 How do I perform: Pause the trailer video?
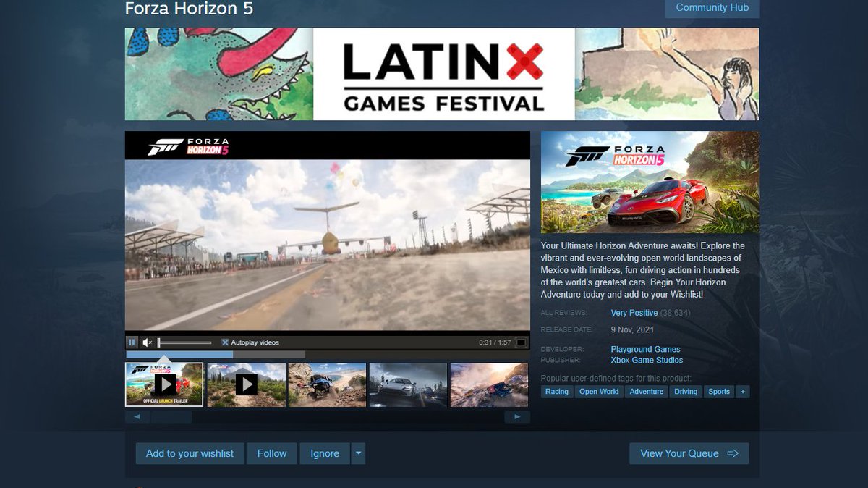coord(132,342)
